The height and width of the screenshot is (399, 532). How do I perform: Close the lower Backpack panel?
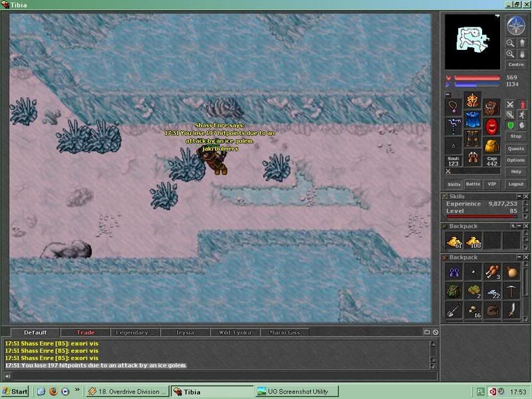click(526, 257)
